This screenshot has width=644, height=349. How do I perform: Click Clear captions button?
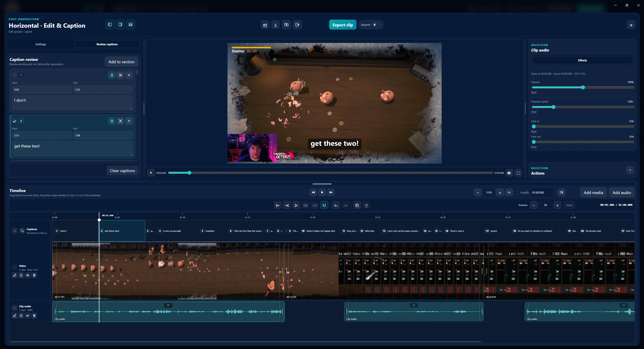122,171
